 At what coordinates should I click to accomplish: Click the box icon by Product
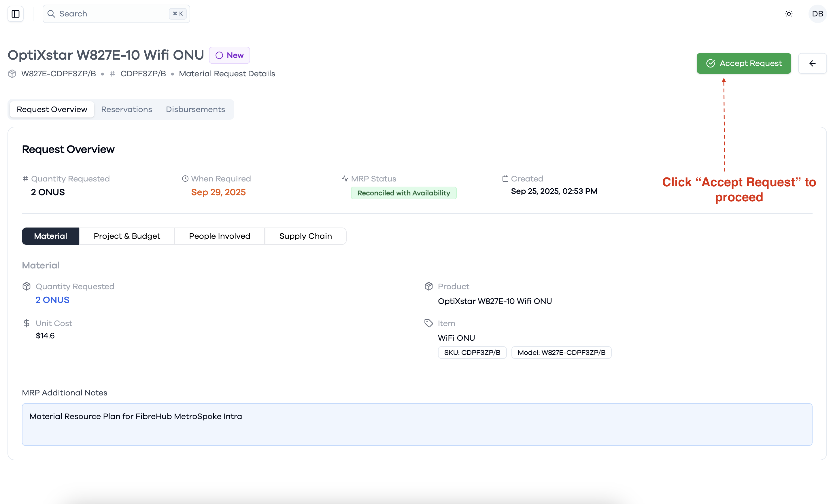click(x=429, y=286)
